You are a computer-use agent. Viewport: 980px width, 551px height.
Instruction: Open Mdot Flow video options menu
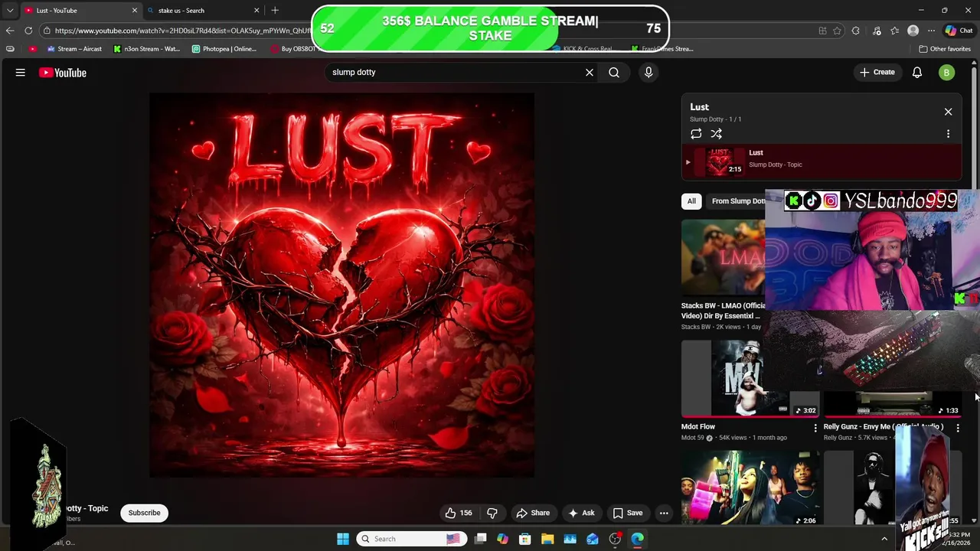[815, 428]
